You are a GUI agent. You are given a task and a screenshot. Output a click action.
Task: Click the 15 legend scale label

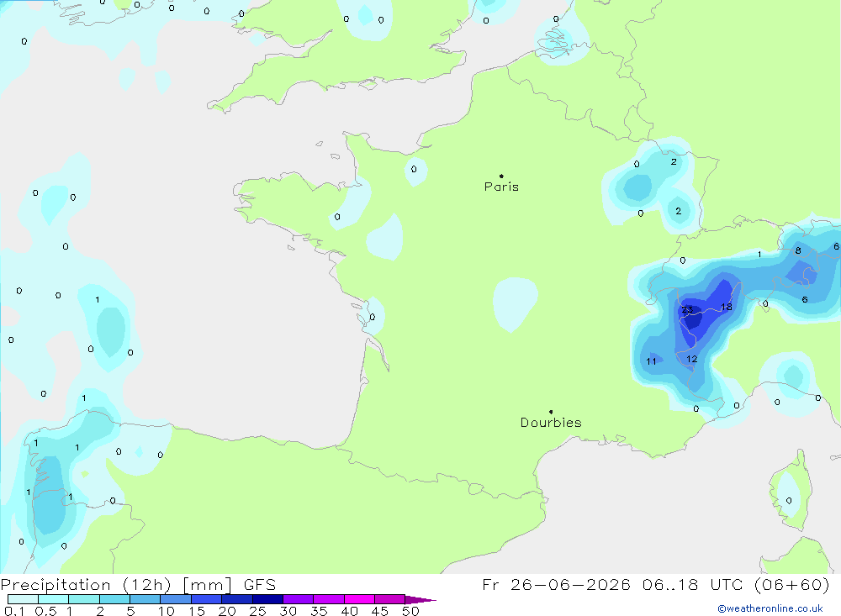197,611
